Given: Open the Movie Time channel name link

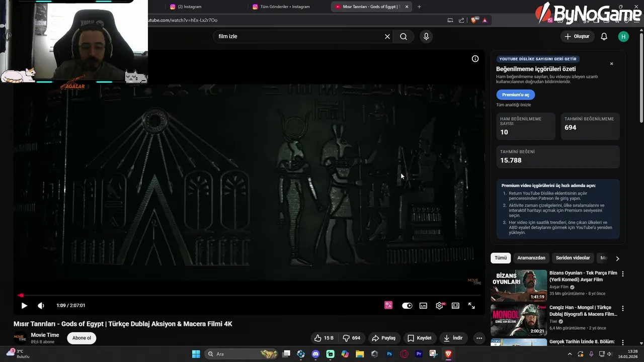Looking at the screenshot, I should [x=45, y=335].
